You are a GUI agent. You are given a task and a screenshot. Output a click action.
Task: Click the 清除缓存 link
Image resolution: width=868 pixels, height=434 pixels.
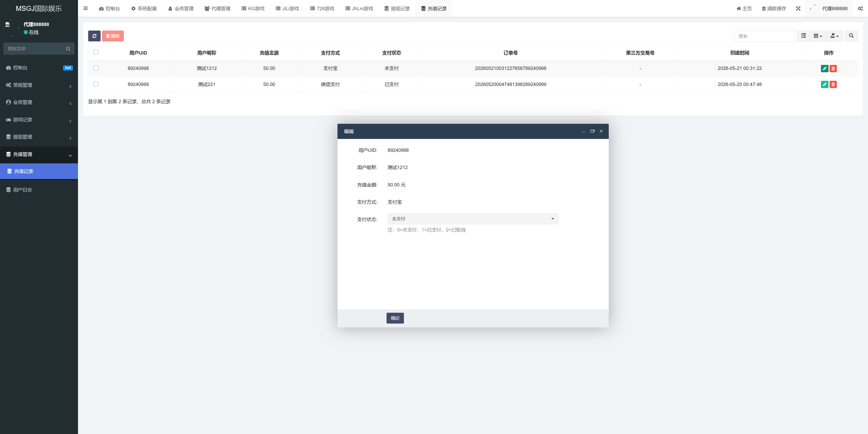[774, 8]
